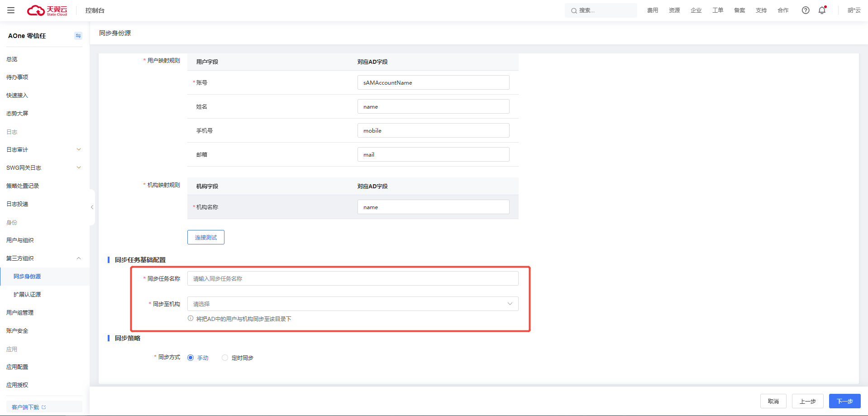Click the 下一步 button
The image size is (868, 416).
pyautogui.click(x=844, y=401)
